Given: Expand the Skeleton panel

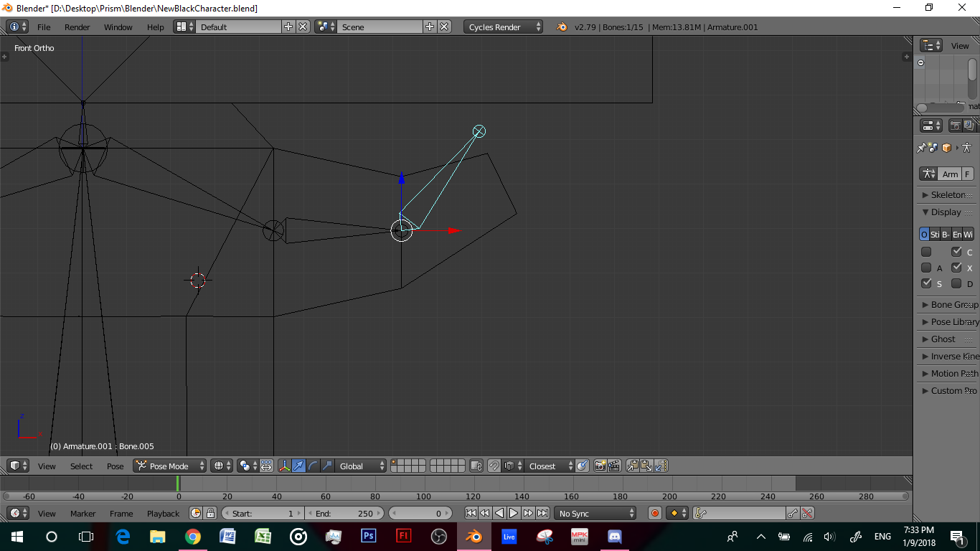Looking at the screenshot, I should (947, 194).
